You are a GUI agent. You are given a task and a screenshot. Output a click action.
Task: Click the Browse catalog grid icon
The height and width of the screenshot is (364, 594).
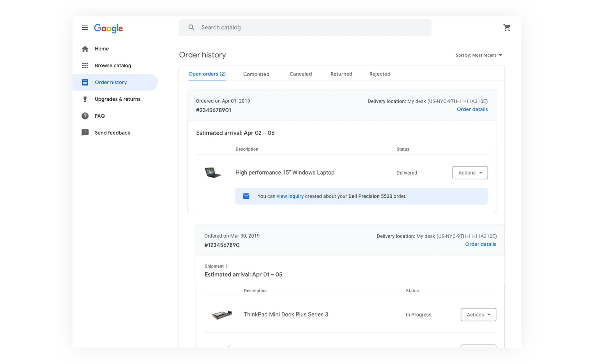click(85, 65)
